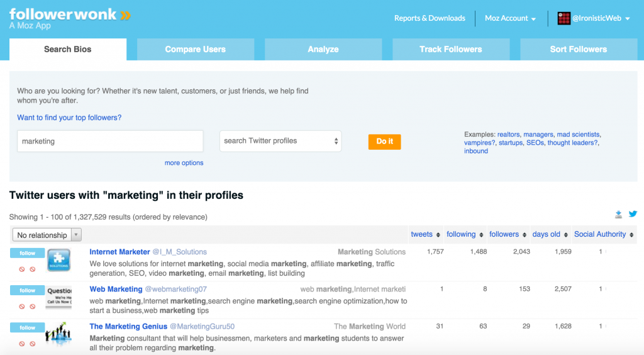
Task: Follow the Web Marketing account
Action: coord(27,291)
